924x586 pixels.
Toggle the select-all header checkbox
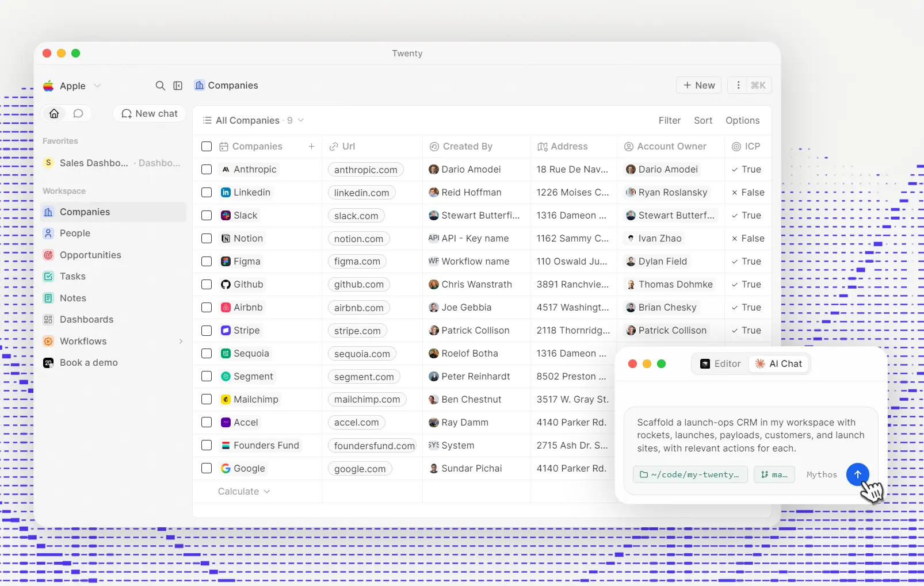tap(207, 147)
